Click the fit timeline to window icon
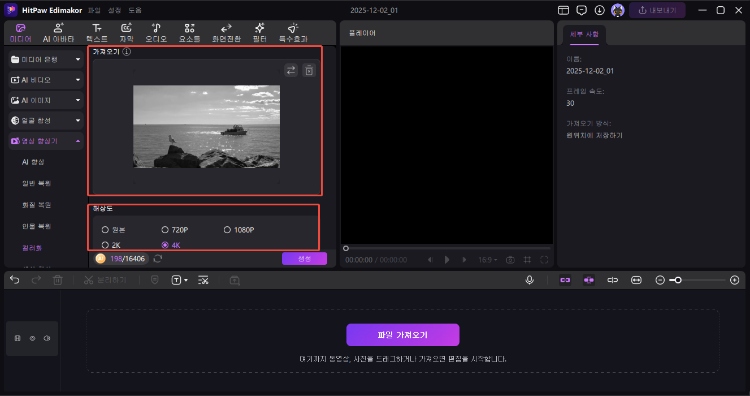 click(x=636, y=280)
